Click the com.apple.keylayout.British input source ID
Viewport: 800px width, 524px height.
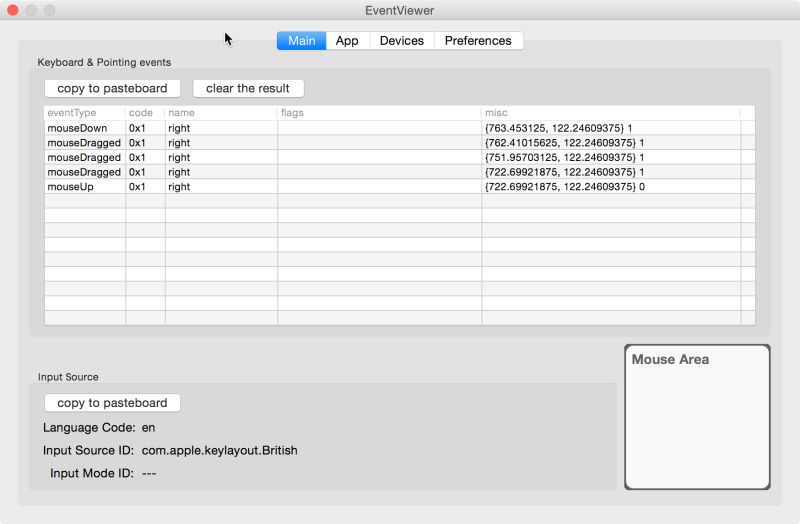(x=219, y=451)
